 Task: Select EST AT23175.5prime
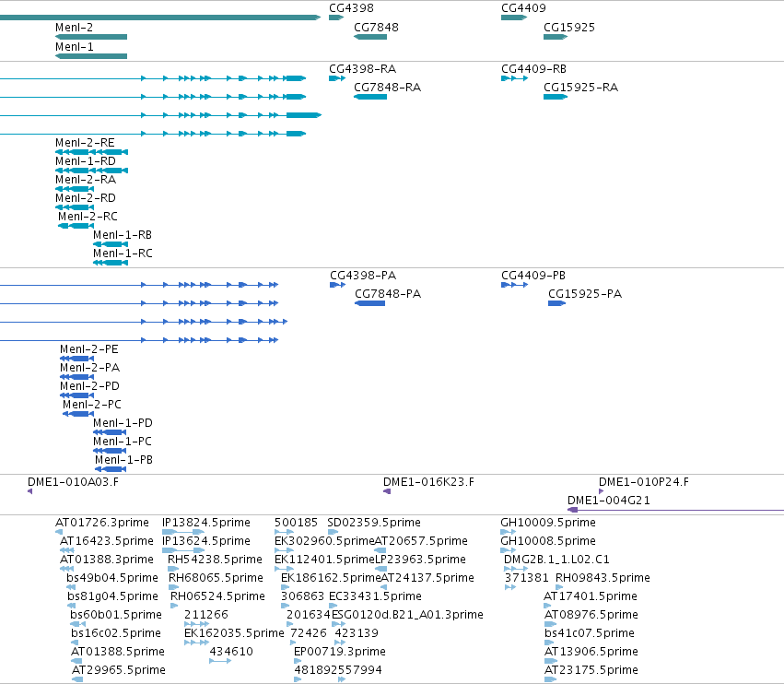(x=550, y=679)
